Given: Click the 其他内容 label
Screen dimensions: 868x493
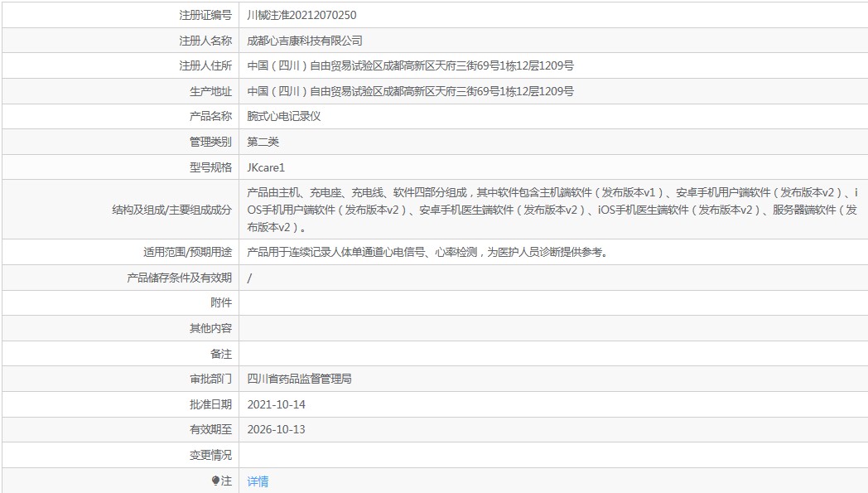Looking at the screenshot, I should click(x=210, y=328).
